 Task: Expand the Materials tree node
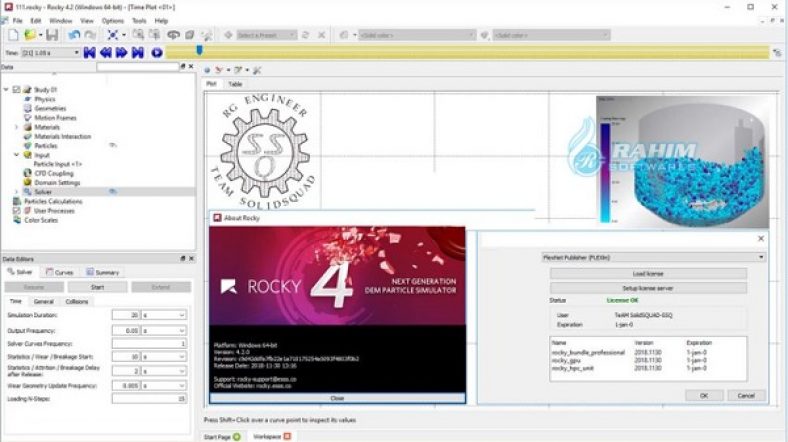point(16,127)
